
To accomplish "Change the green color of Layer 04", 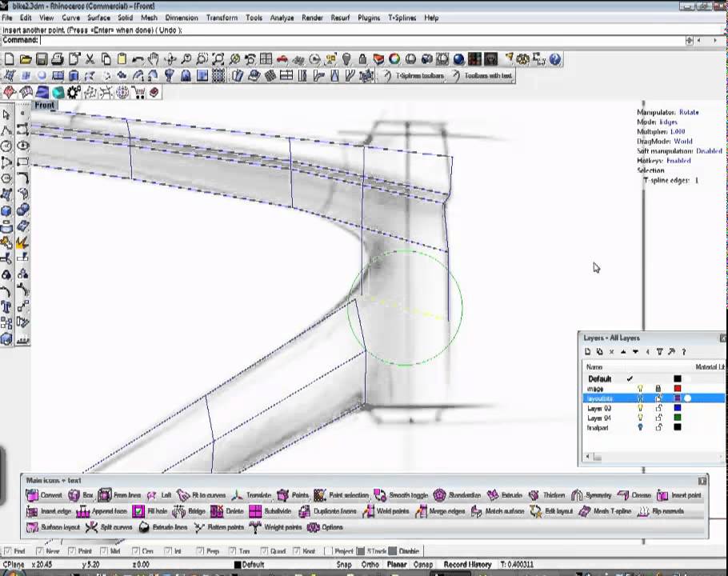I will 678,418.
